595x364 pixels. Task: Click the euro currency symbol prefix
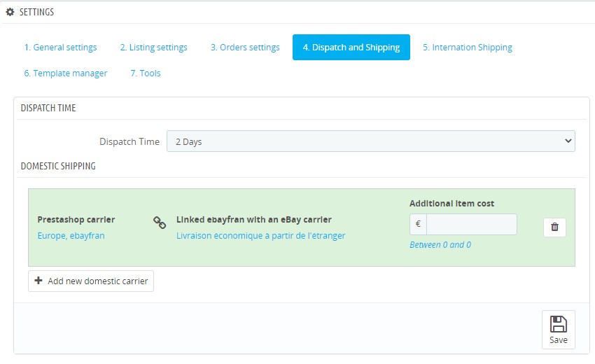[418, 225]
